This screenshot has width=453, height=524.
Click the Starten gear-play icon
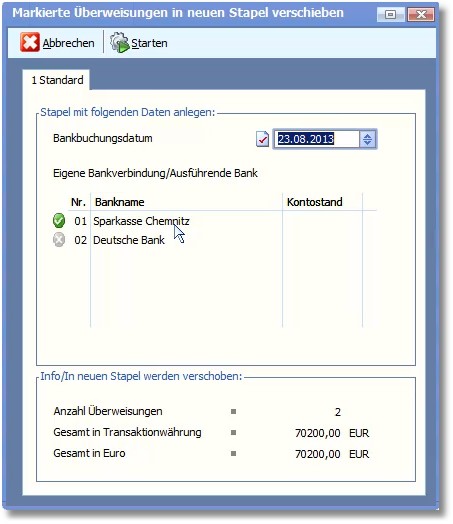coord(120,42)
